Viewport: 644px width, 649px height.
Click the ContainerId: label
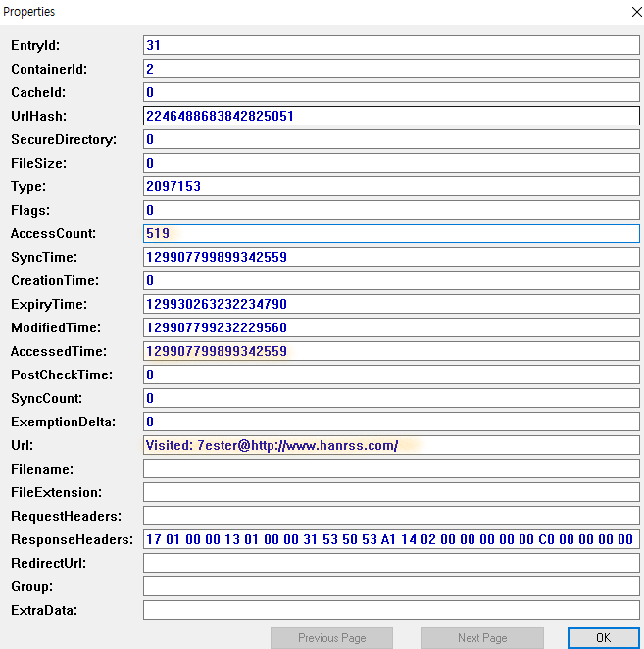(x=49, y=70)
